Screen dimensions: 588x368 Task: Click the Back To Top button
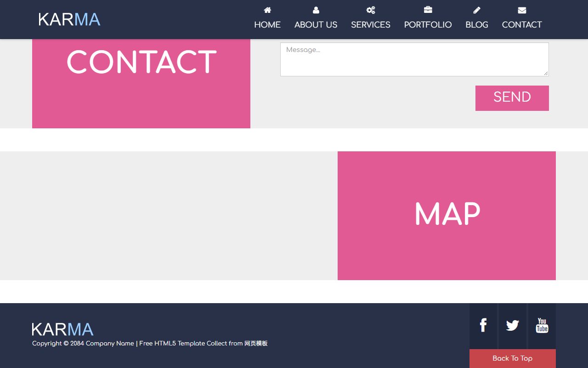click(513, 358)
